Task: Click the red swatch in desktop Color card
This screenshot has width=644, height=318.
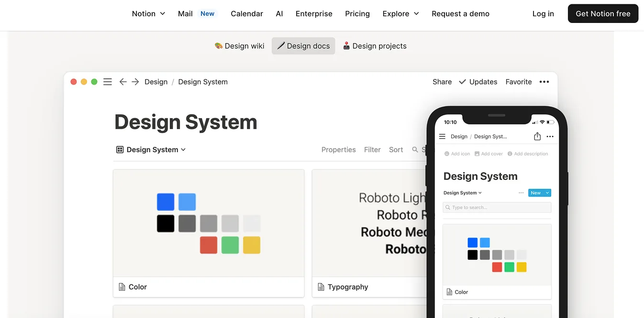Action: click(209, 245)
